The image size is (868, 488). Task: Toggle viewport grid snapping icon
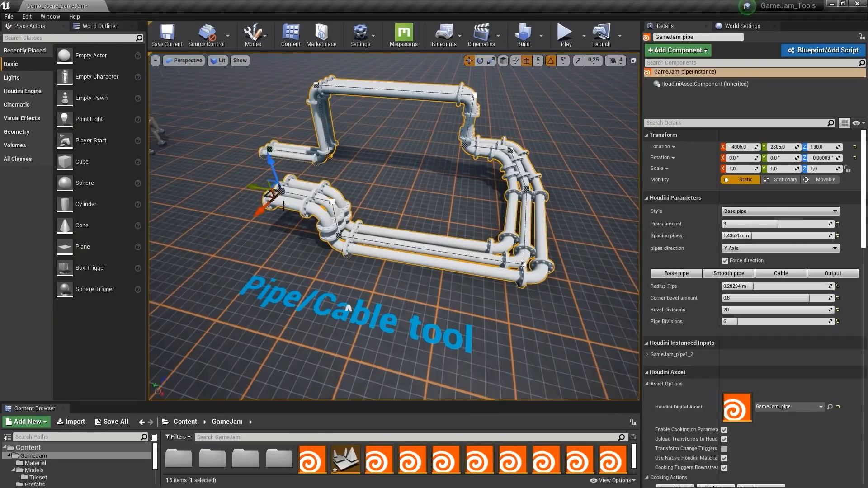click(527, 61)
